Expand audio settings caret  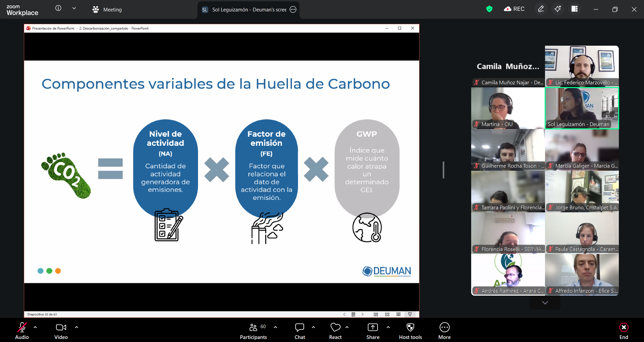[x=35, y=327]
